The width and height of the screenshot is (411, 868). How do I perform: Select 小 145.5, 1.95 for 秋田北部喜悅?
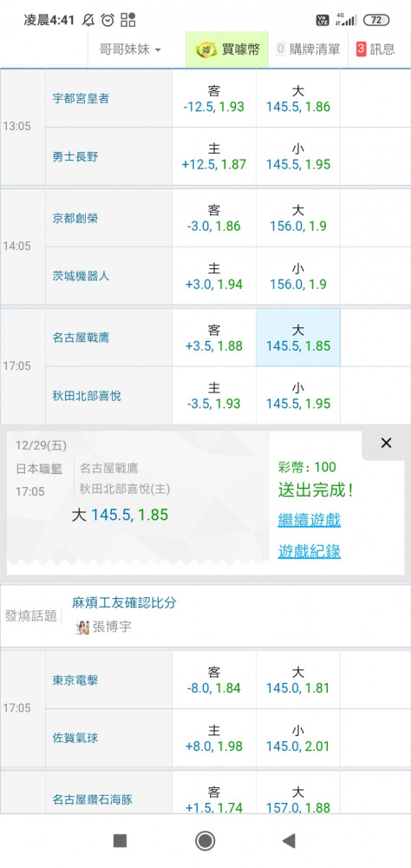point(298,396)
